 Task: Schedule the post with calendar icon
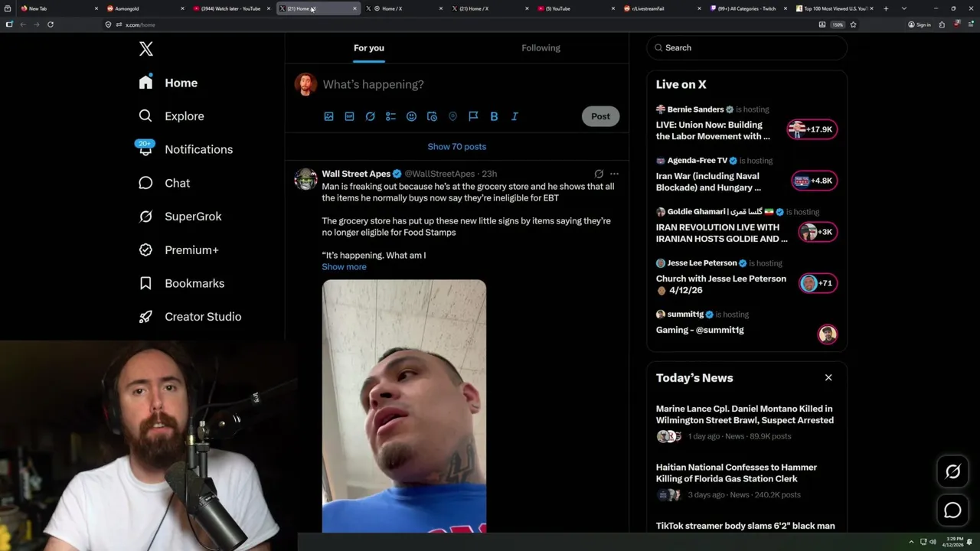(x=432, y=116)
